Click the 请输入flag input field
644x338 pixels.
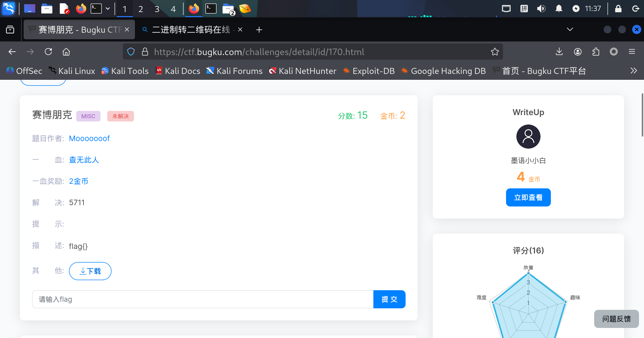tap(202, 299)
